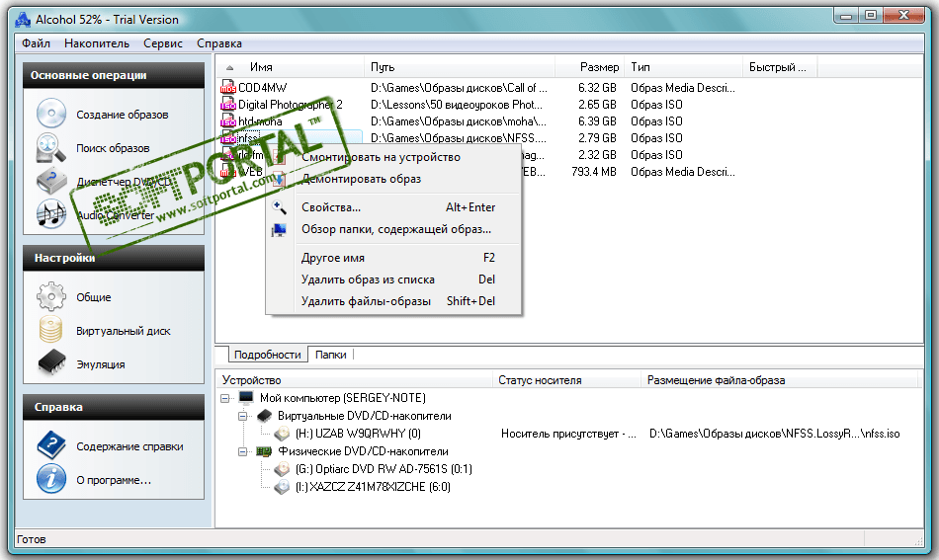
Task: Click the Optiarc DVD RW drive icon
Action: coord(283,469)
